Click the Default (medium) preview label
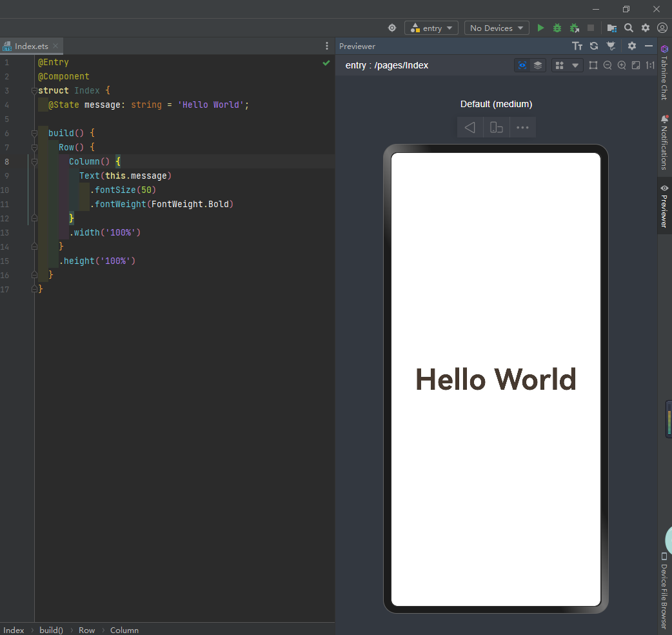Screen dimensions: 672x635 497,104
